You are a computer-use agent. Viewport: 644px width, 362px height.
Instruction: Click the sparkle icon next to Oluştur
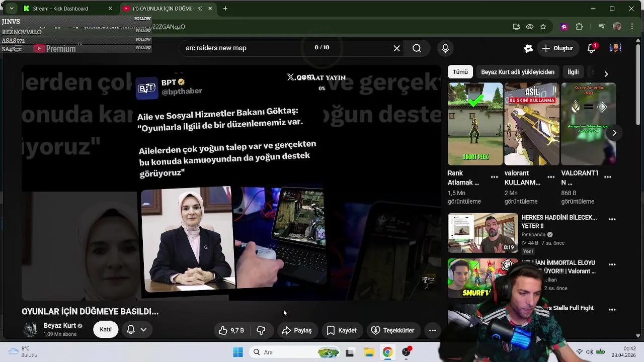pyautogui.click(x=528, y=48)
